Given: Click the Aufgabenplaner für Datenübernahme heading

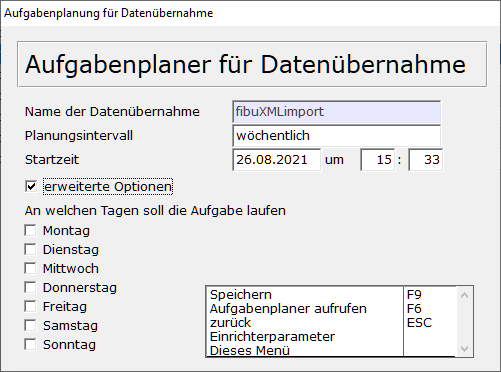Looking at the screenshot, I should point(245,64).
